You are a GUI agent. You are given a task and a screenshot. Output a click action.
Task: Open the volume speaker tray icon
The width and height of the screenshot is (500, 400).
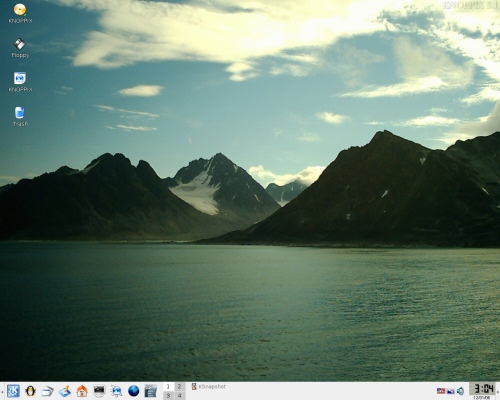461,391
